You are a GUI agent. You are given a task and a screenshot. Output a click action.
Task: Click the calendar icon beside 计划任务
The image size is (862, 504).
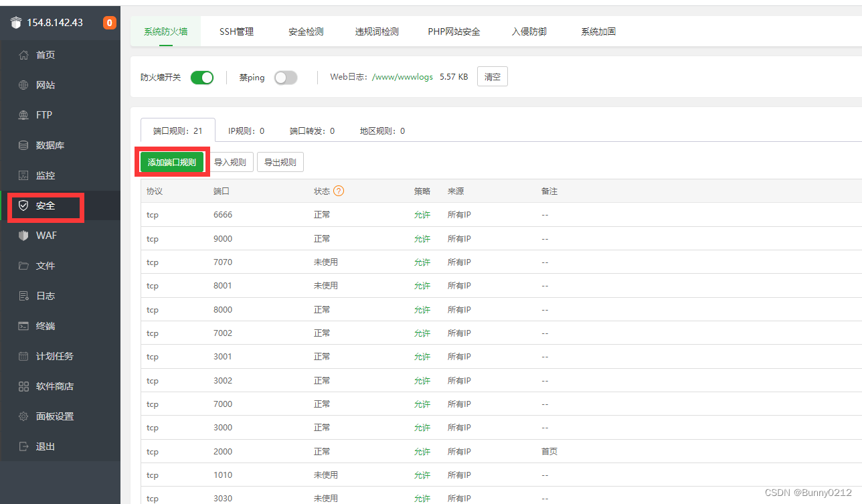coord(23,356)
